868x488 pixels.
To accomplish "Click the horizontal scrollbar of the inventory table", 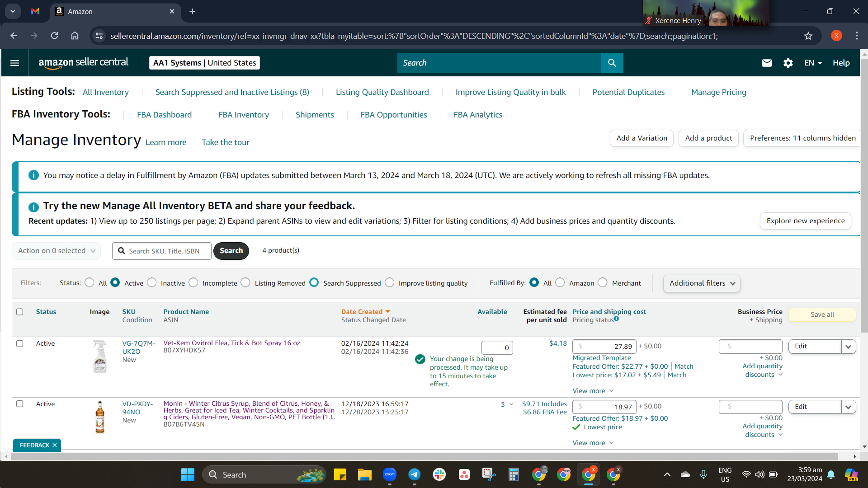I will 425,456.
